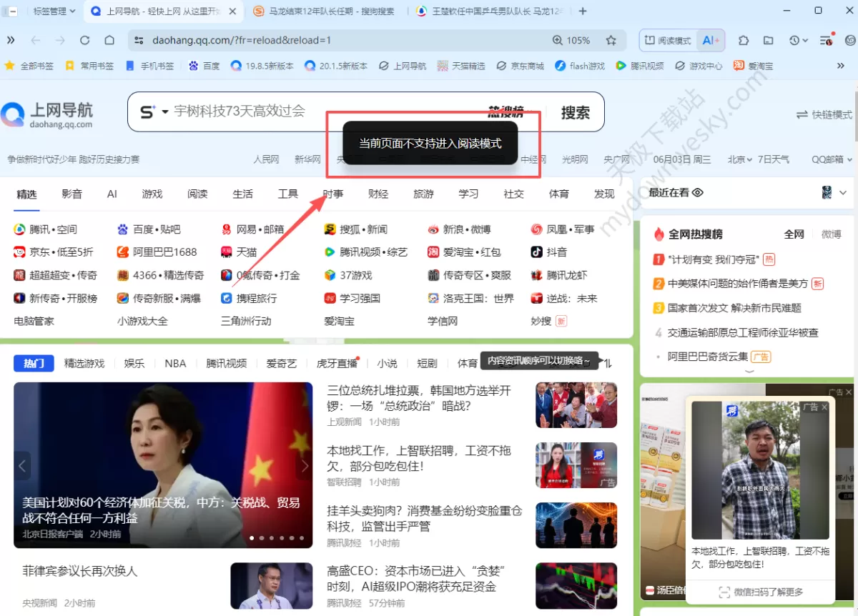The width and height of the screenshot is (858, 616).
Task: Click the 阅读模式 reading mode button
Action: 667,40
